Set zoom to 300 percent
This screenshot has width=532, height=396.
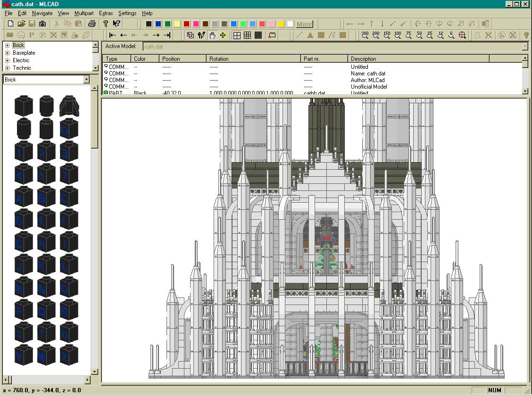[x=365, y=35]
